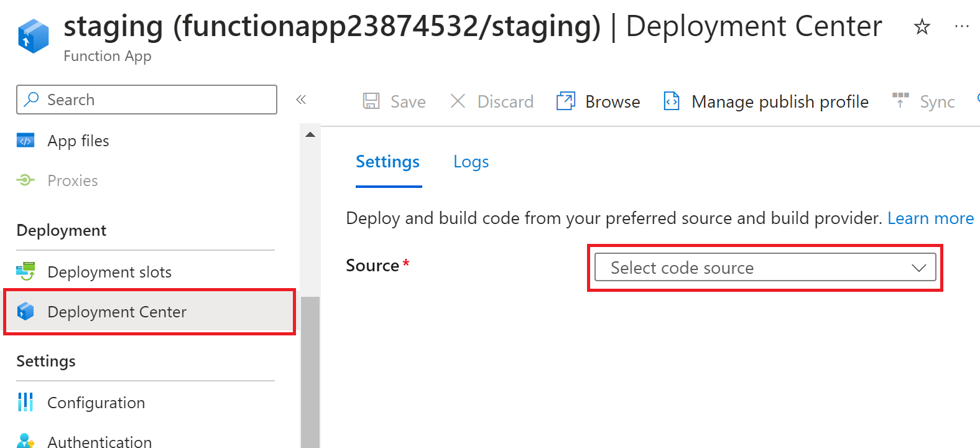Open the more options ellipsis menu
The height and width of the screenshot is (448, 980).
pos(961,27)
